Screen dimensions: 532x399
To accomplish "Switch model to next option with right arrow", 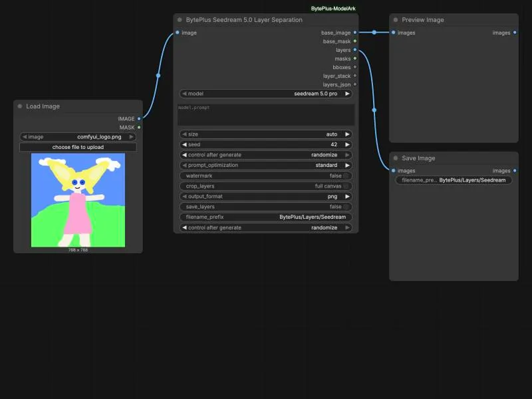I will pyautogui.click(x=347, y=94).
